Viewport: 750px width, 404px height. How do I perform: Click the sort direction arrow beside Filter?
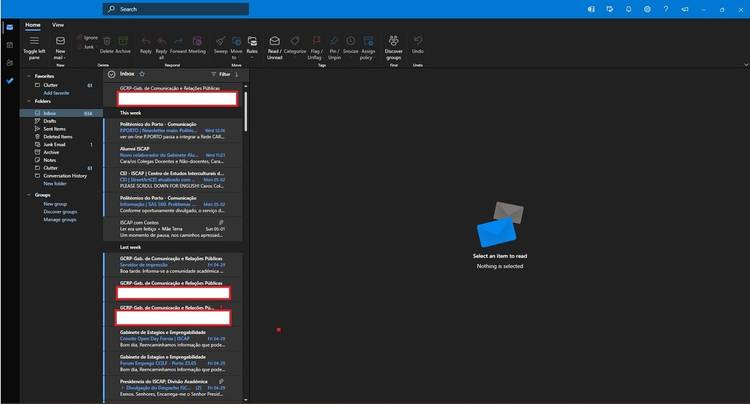(237, 74)
